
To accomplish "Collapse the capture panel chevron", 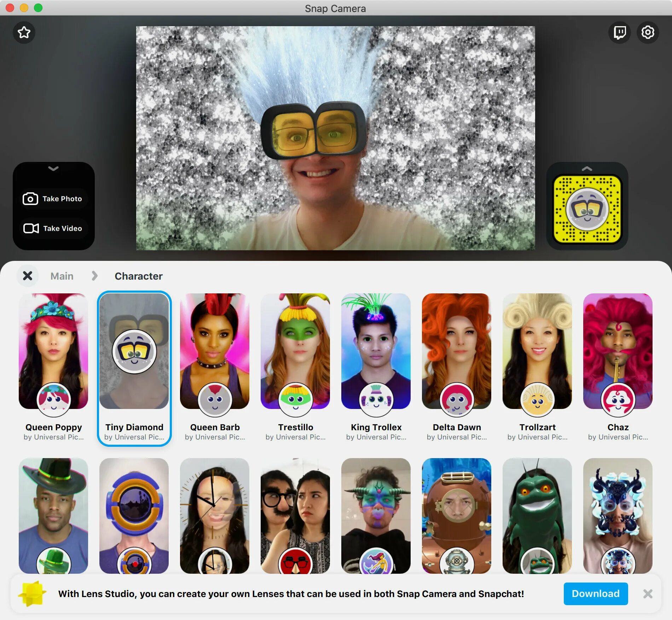I will pos(53,169).
